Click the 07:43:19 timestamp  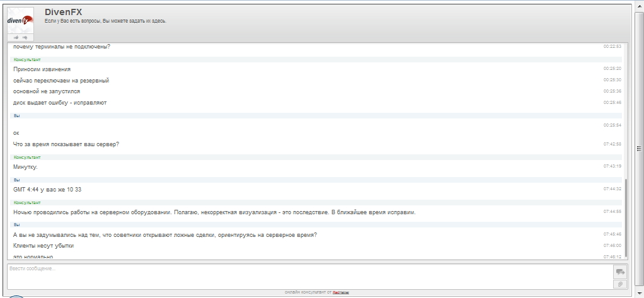coord(612,166)
